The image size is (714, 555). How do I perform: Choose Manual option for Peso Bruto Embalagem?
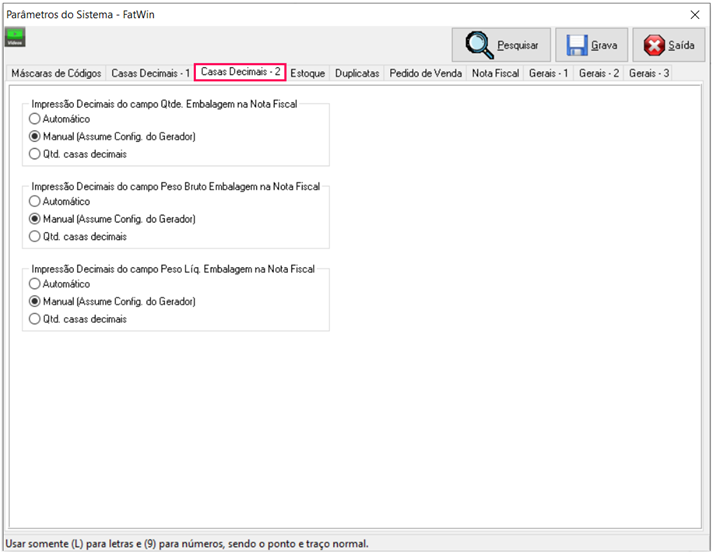[35, 219]
